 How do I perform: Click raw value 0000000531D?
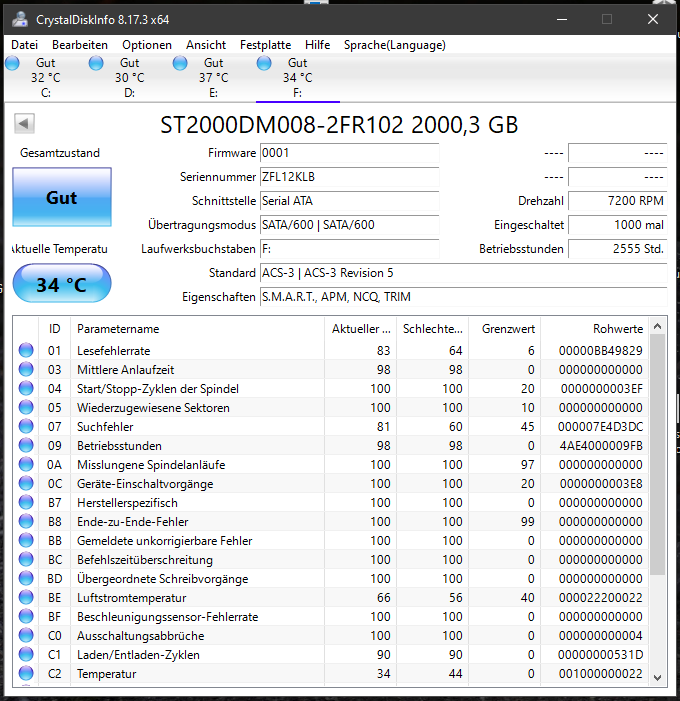tap(600, 655)
